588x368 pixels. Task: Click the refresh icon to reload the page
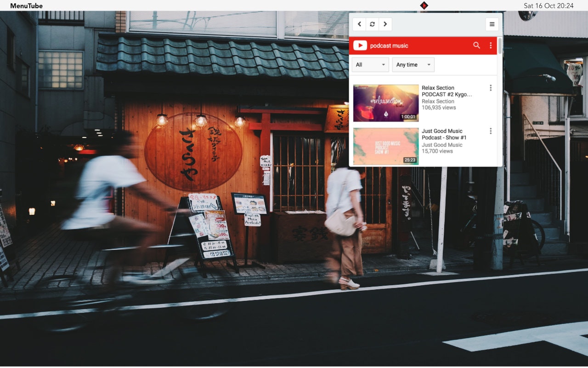(373, 24)
